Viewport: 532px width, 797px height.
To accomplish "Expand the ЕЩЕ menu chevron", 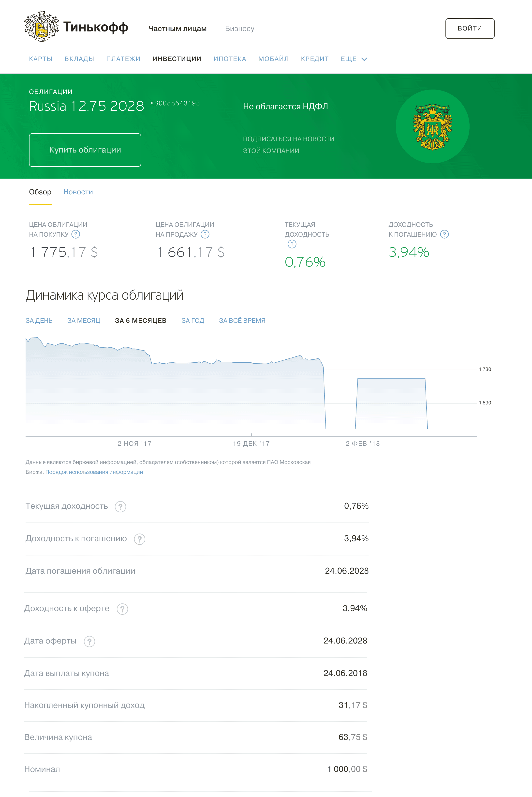I will pos(364,59).
